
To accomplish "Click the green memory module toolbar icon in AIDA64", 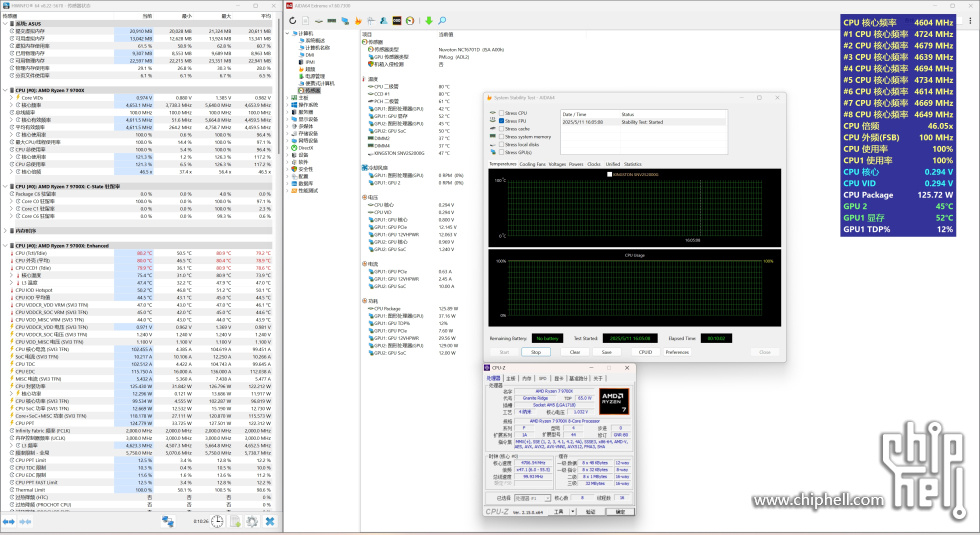I will [x=332, y=21].
